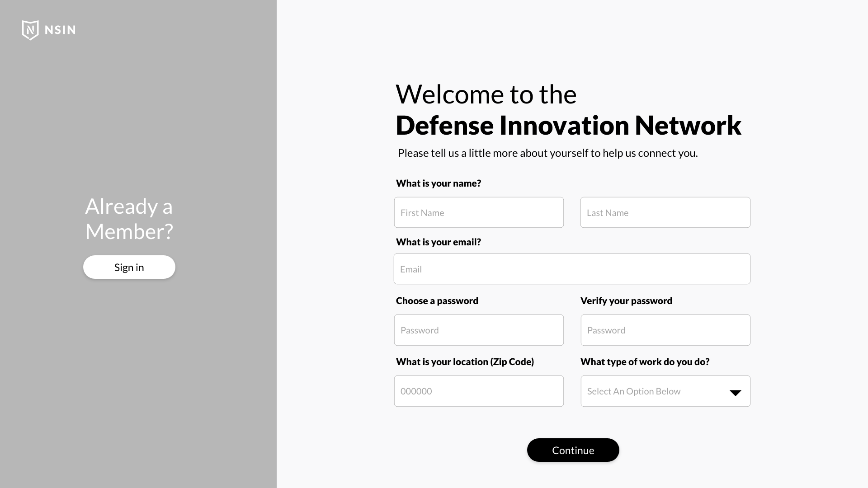868x488 pixels.
Task: Click the black dropdown arrow triangle
Action: point(736,393)
